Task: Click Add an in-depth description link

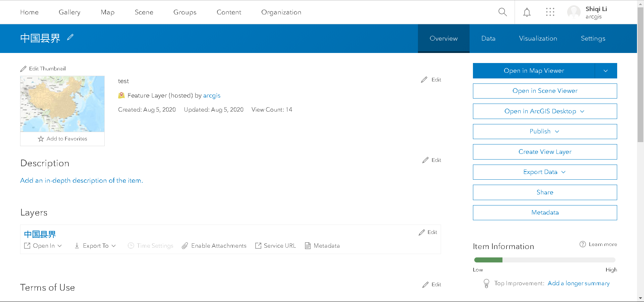Action: (x=82, y=180)
